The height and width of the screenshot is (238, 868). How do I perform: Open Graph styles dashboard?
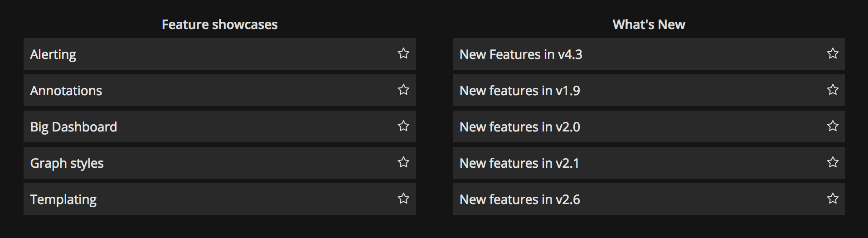[x=67, y=163]
